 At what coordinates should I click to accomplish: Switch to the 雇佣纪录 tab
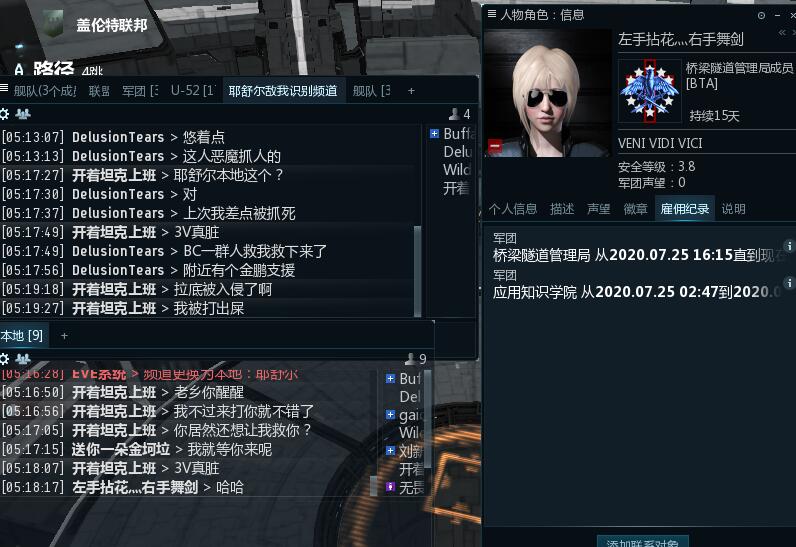click(x=684, y=209)
